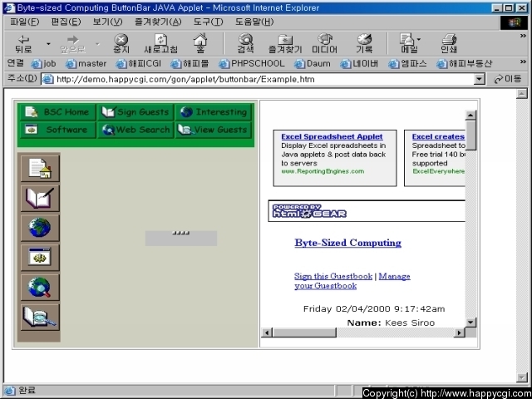Click the Windows logo throbber icon
The width and height of the screenshot is (532, 399).
[x=514, y=22]
